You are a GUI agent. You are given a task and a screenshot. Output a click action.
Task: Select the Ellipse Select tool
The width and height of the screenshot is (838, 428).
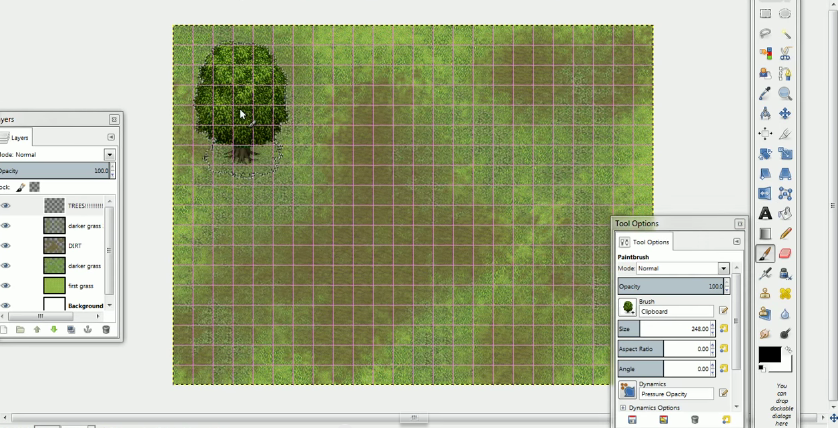pyautogui.click(x=785, y=14)
